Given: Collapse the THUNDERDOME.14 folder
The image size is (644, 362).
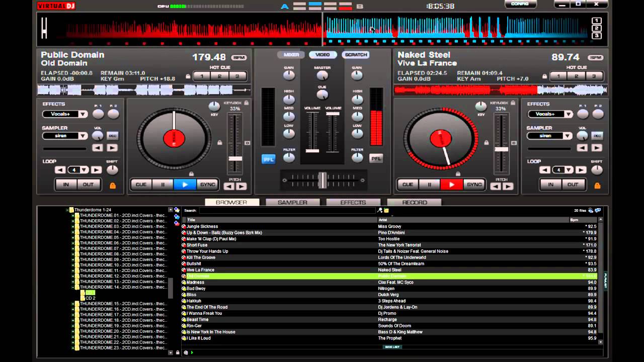Looking at the screenshot, I should 72,287.
